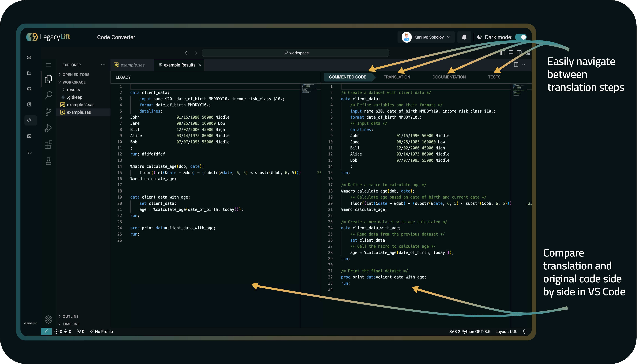Open Karl Ivo Sokolov user dropdown
This screenshot has height=364, width=642.
(x=426, y=37)
